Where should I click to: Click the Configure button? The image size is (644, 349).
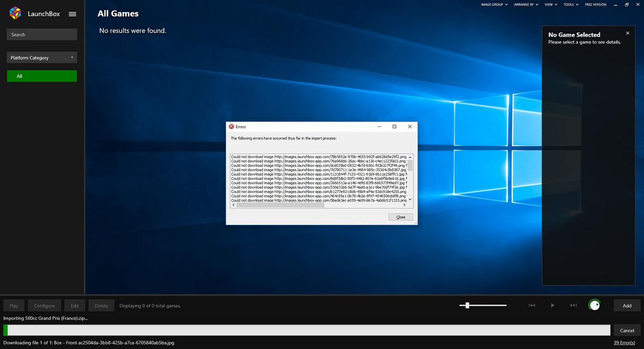click(44, 306)
